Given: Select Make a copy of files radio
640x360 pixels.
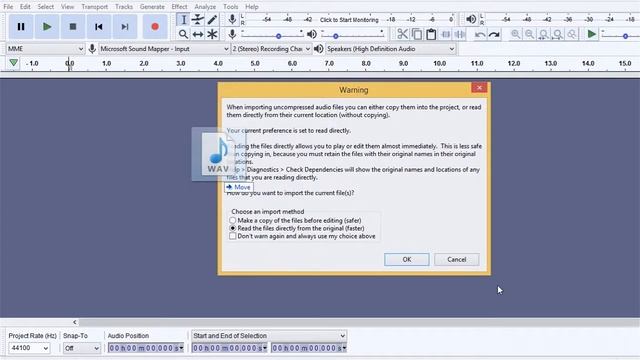Looking at the screenshot, I should pos(233,220).
